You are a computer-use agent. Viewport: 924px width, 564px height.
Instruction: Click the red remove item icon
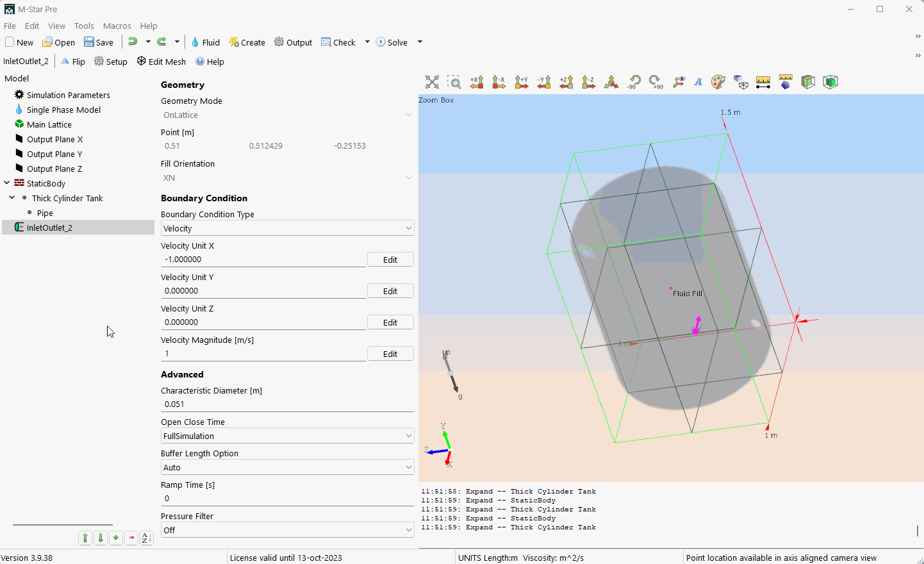click(x=131, y=538)
